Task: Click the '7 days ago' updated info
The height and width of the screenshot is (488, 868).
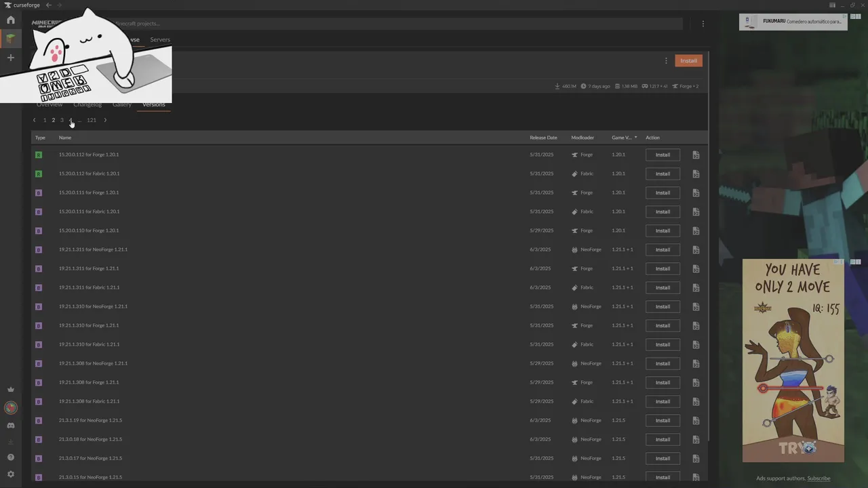Action: 596,86
